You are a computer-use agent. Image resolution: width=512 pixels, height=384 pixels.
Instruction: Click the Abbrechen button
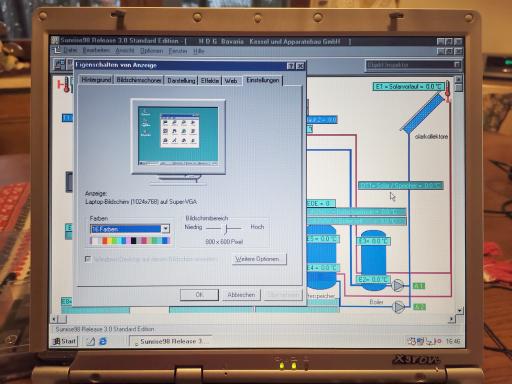click(x=241, y=295)
